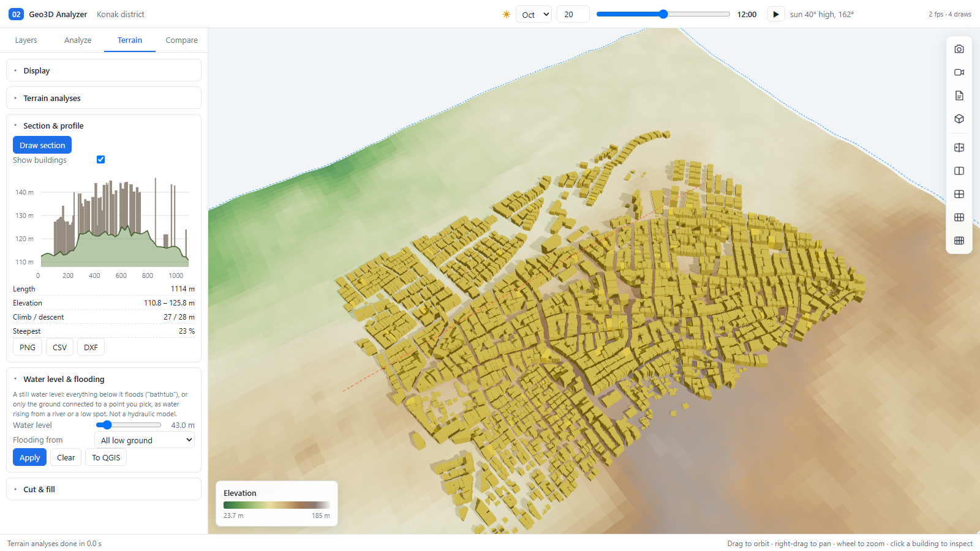Viewport: 980px width, 551px height.
Task: Adjust the time of day slider
Action: [663, 14]
